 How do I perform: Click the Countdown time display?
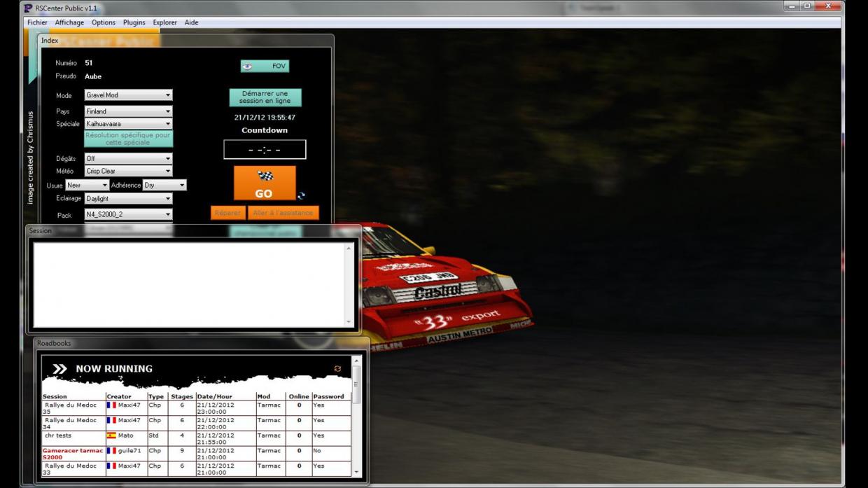point(265,150)
